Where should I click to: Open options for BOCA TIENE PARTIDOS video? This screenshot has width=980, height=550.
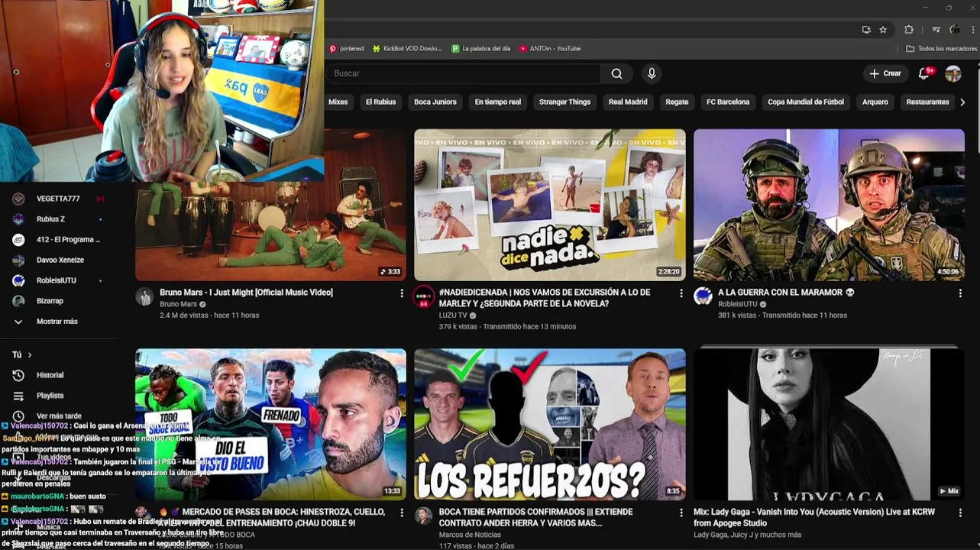(x=681, y=513)
